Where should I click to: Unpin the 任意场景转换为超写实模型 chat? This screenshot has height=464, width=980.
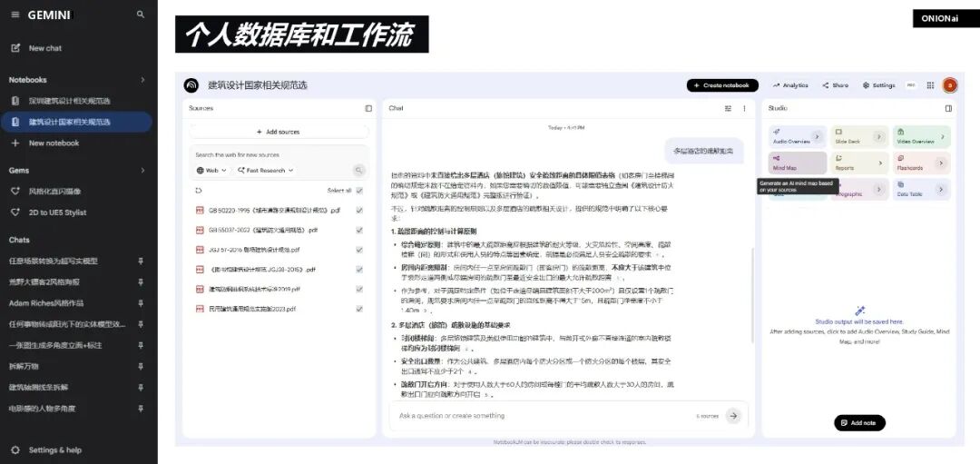(141, 262)
